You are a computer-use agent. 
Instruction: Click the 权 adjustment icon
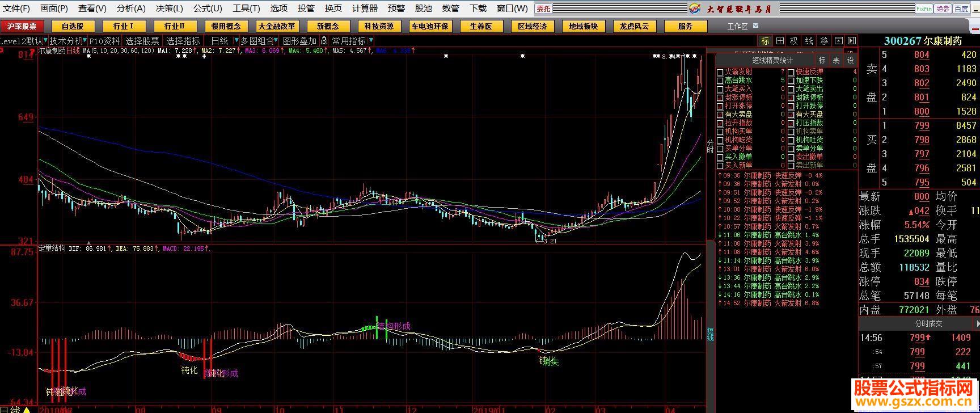(794, 41)
